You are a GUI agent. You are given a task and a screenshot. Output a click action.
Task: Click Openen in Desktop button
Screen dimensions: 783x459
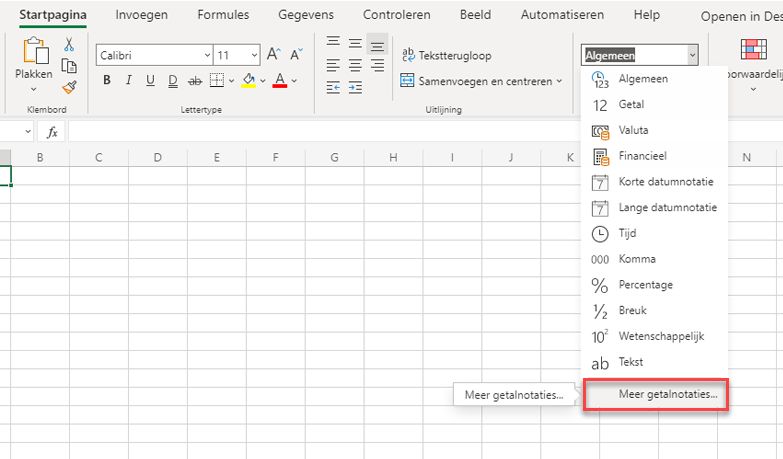tap(741, 16)
